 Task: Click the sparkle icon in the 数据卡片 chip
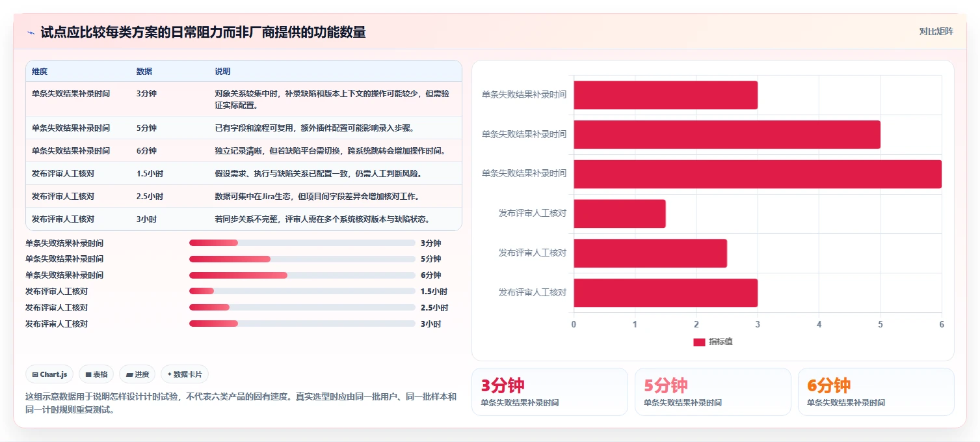169,374
